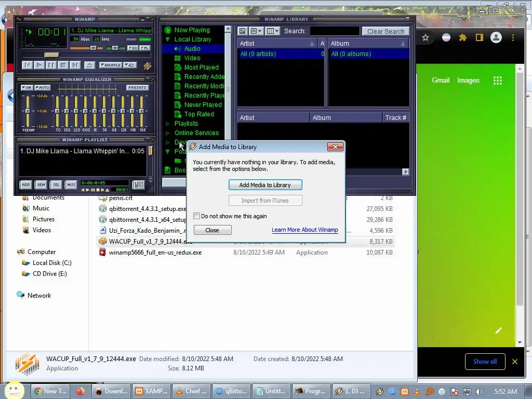The width and height of the screenshot is (532, 399).
Task: Click Clear Search button
Action: 386,31
